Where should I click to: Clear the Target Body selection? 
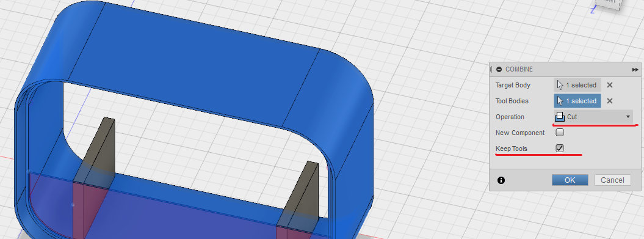point(610,85)
